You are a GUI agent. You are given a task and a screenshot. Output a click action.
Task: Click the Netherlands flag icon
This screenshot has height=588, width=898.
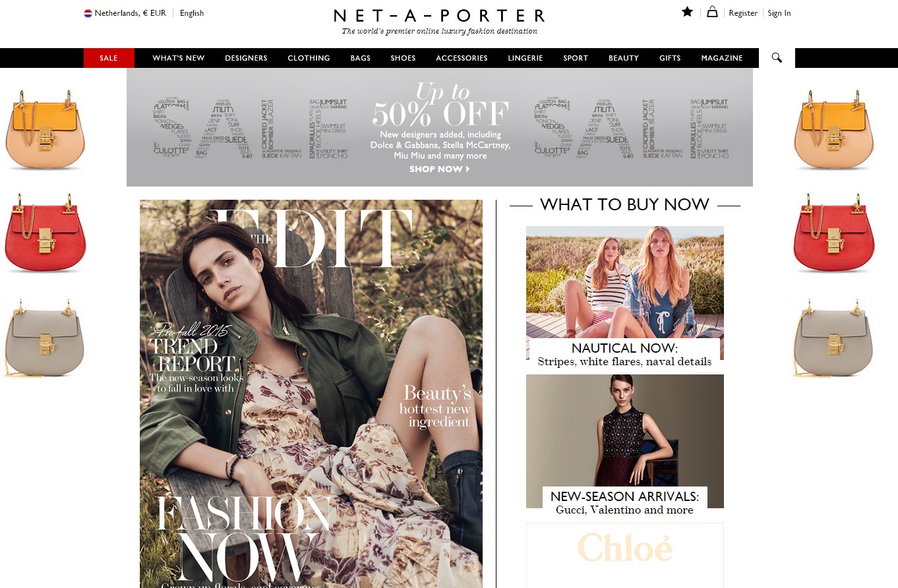88,13
